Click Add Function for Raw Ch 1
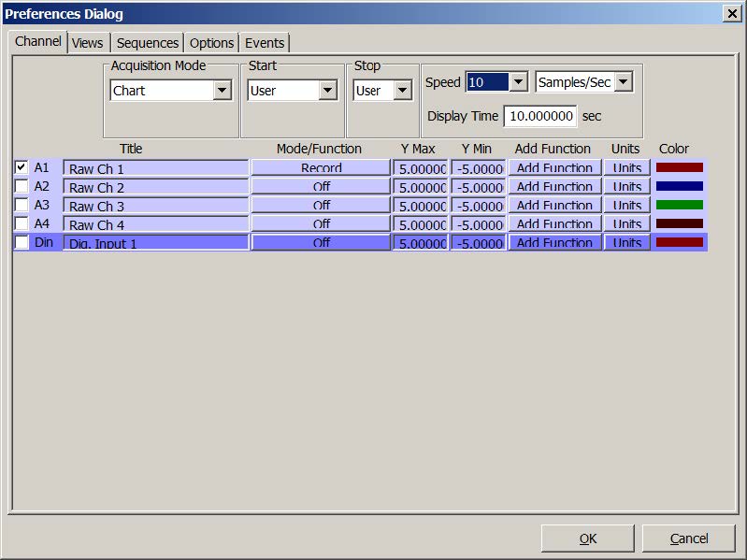 point(554,167)
